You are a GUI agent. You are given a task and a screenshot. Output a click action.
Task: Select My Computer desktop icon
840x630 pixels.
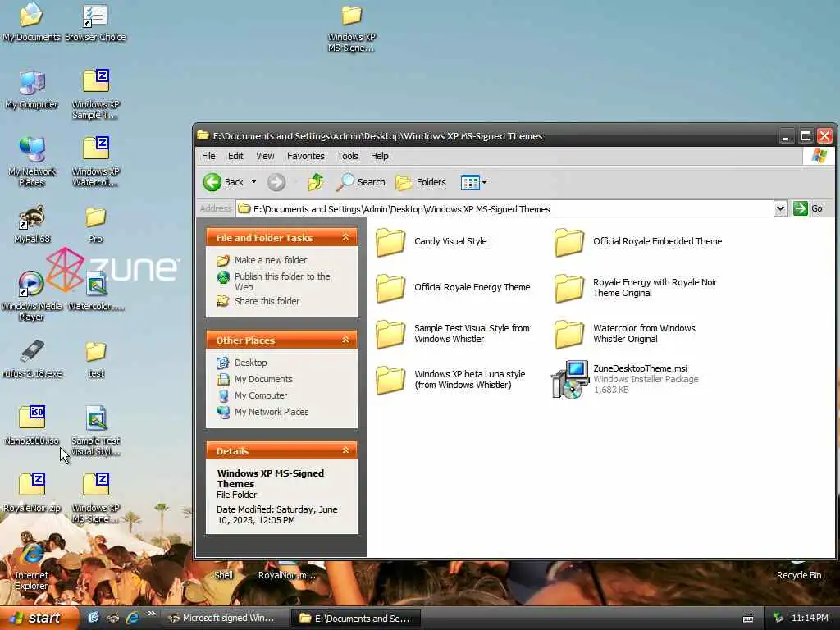point(32,90)
